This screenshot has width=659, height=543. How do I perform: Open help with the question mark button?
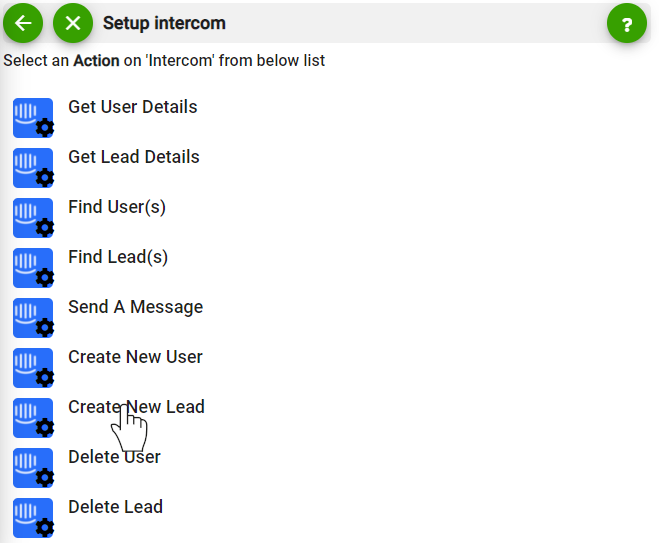click(627, 23)
